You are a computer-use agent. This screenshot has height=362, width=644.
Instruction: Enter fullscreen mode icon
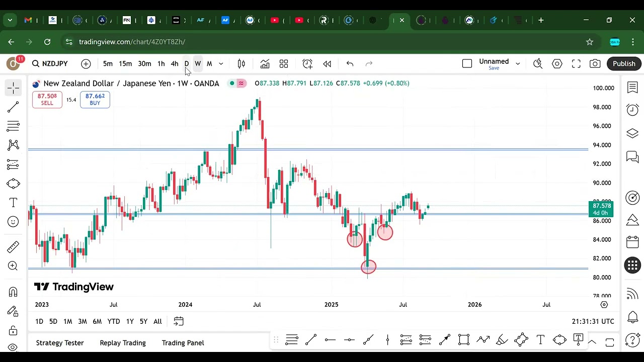tap(576, 64)
